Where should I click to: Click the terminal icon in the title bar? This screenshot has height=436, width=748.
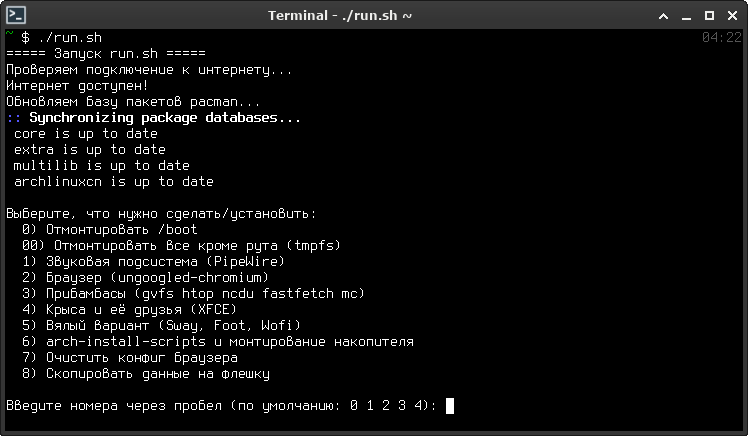pos(16,15)
